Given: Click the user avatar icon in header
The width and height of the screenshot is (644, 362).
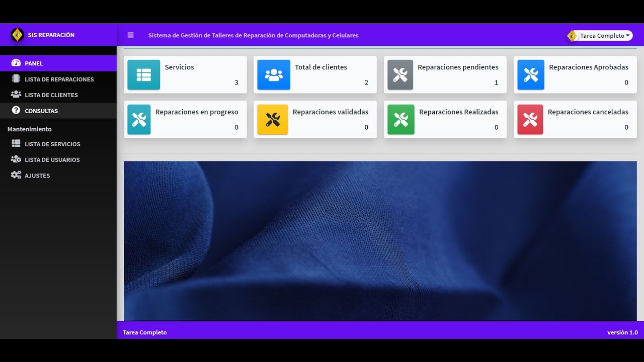Looking at the screenshot, I should [x=572, y=36].
